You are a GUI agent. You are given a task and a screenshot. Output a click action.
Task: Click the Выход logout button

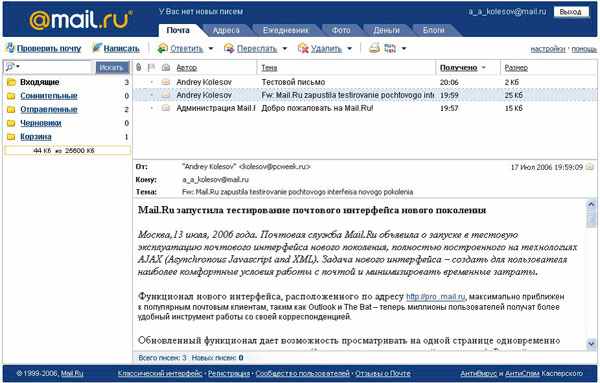click(x=571, y=12)
